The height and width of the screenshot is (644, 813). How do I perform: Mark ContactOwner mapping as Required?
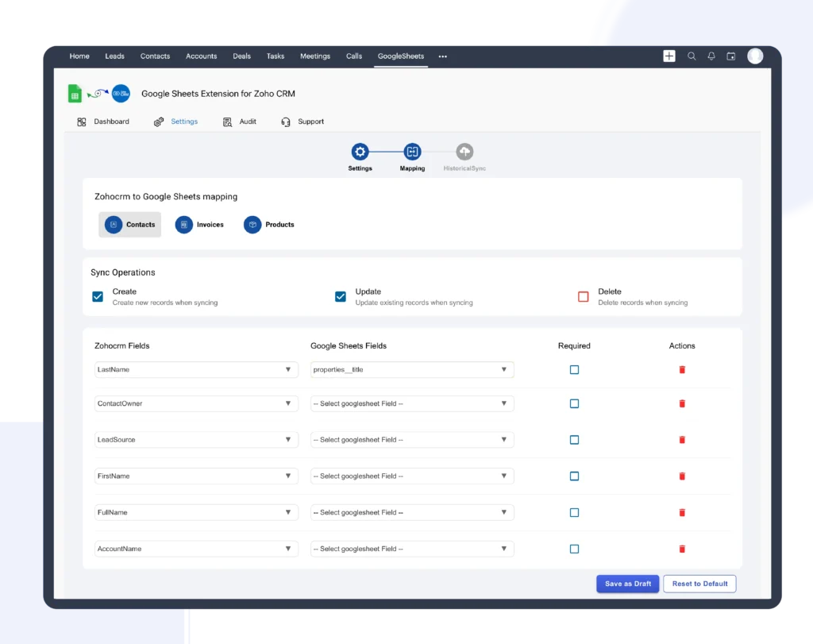(574, 403)
